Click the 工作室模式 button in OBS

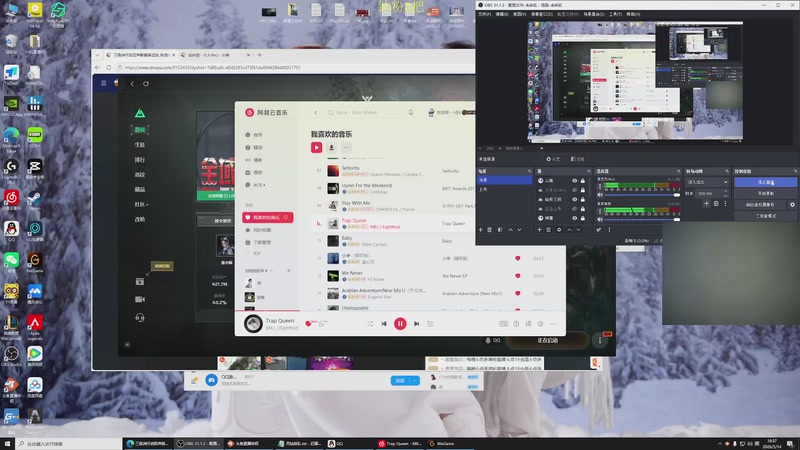click(765, 216)
